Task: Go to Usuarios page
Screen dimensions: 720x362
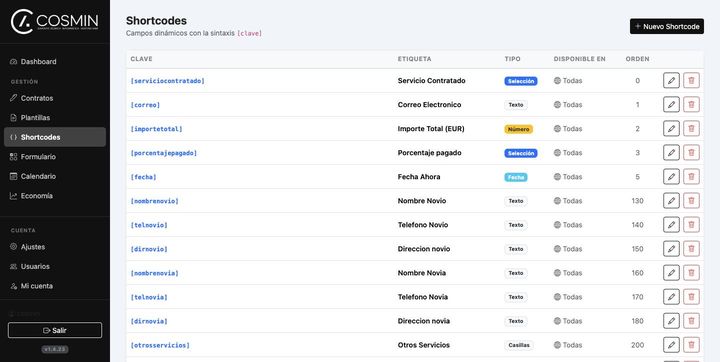Action: tap(55, 266)
